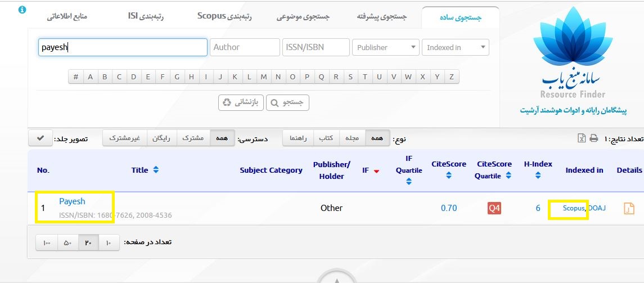Filter titles by letter P
The height and width of the screenshot is (283, 644).
tap(307, 77)
